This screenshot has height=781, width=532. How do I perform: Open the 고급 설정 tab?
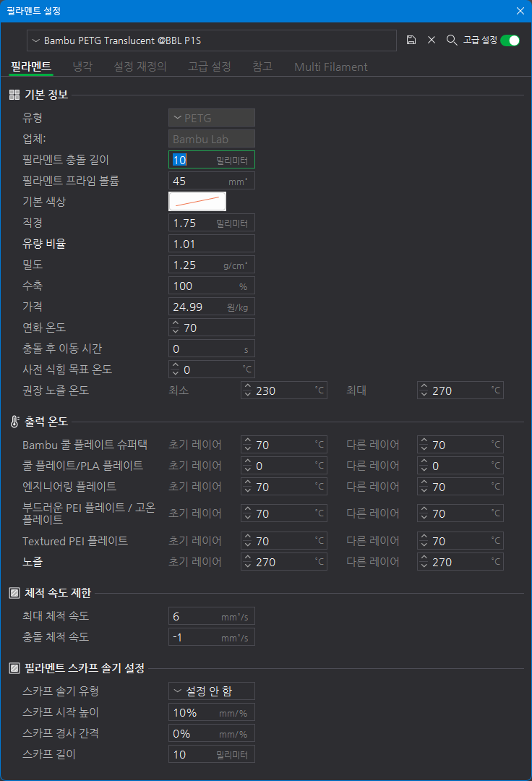[210, 67]
